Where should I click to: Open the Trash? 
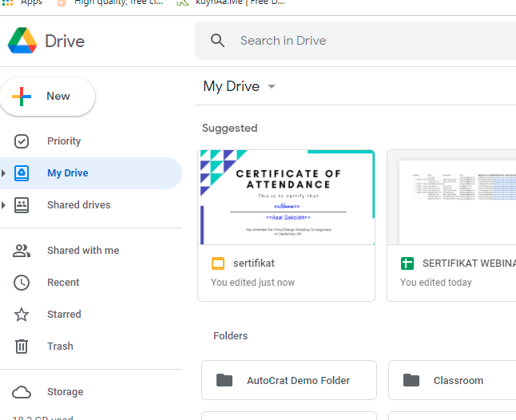(x=91, y=346)
